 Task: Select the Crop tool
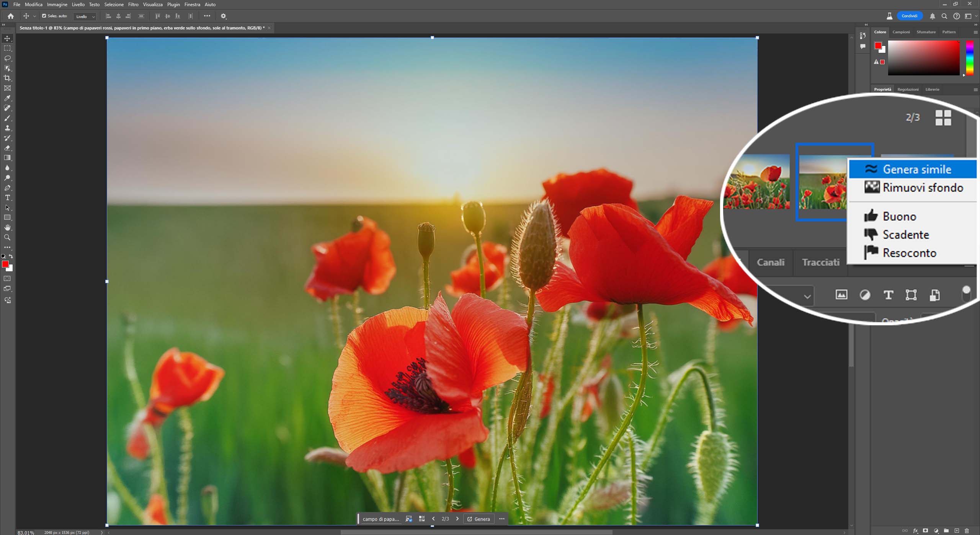point(7,78)
